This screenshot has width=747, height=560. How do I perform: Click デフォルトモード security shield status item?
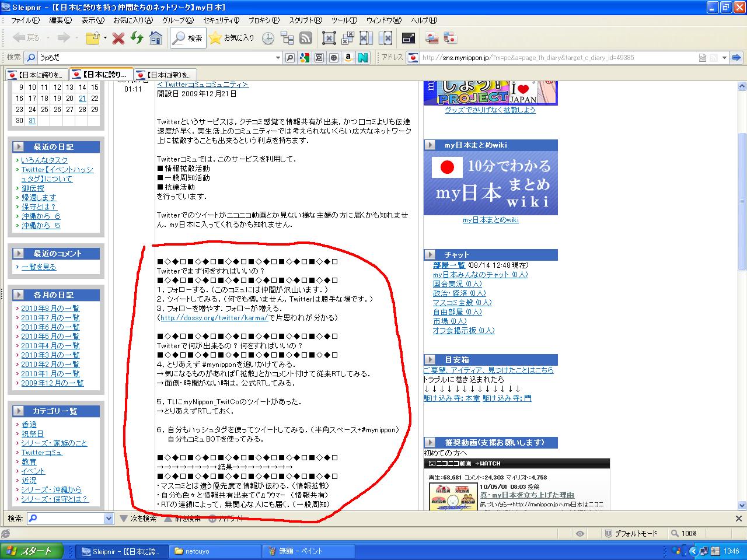(631, 533)
